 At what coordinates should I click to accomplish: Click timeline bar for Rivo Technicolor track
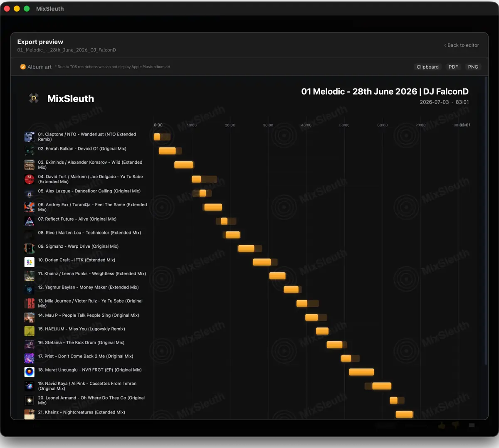[232, 235]
